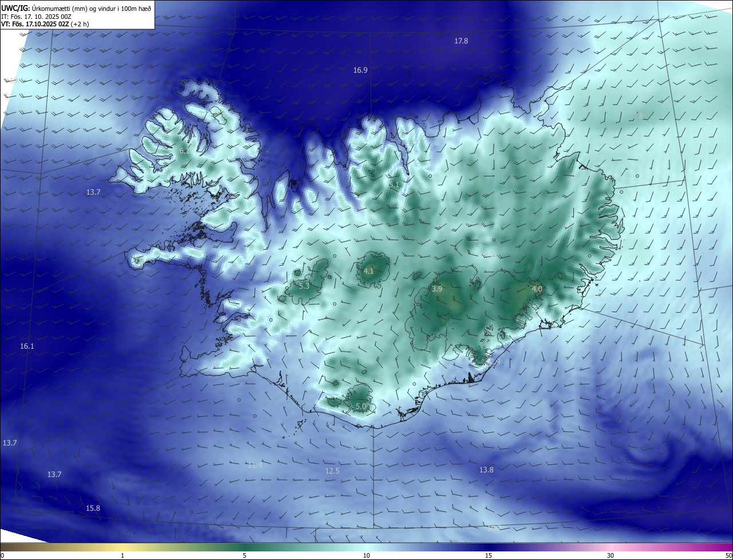The height and width of the screenshot is (560, 733).
Task: Click colour scale tick label 50
Action: pos(728,555)
